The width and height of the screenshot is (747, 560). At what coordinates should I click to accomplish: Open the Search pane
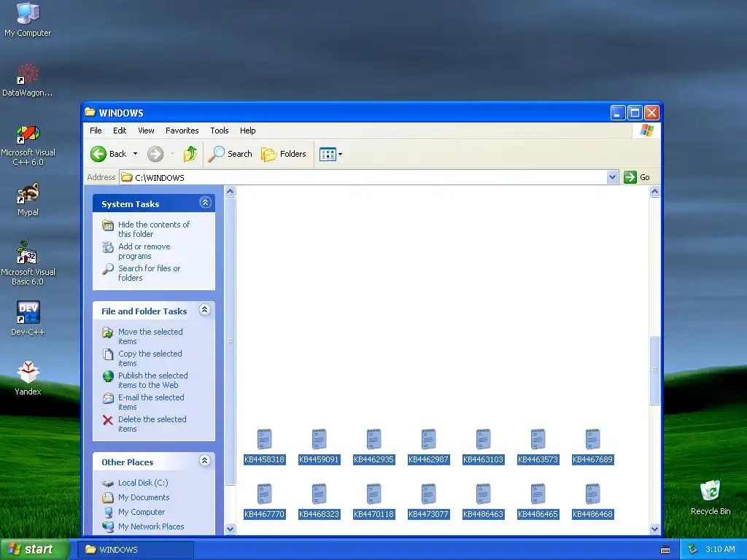[230, 154]
